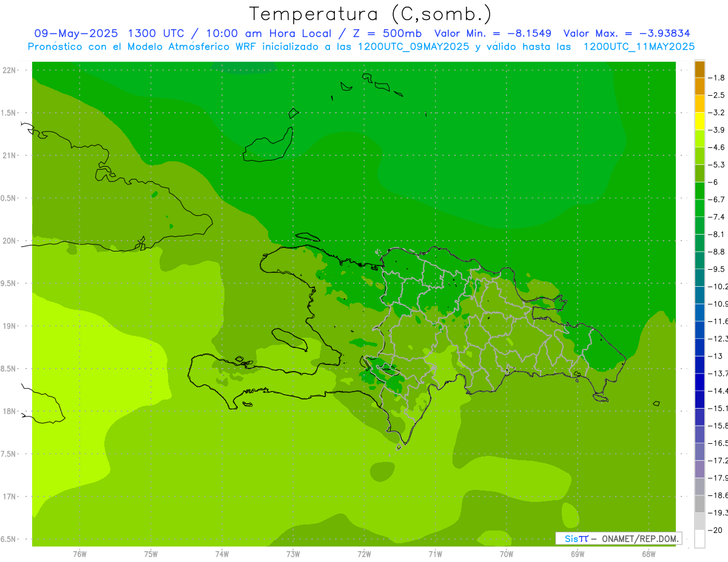Click the "17N" latitude label
Image resolution: width=728 pixels, height=562 pixels.
pyautogui.click(x=9, y=497)
